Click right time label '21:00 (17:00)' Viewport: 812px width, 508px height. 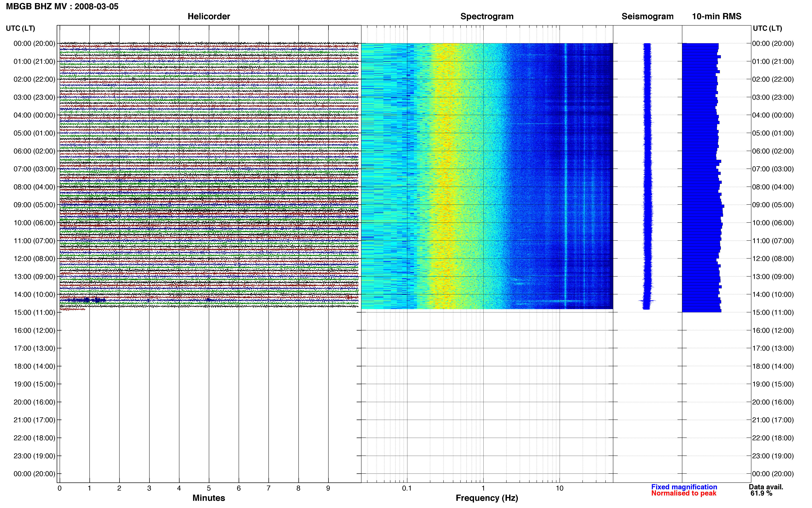click(773, 420)
